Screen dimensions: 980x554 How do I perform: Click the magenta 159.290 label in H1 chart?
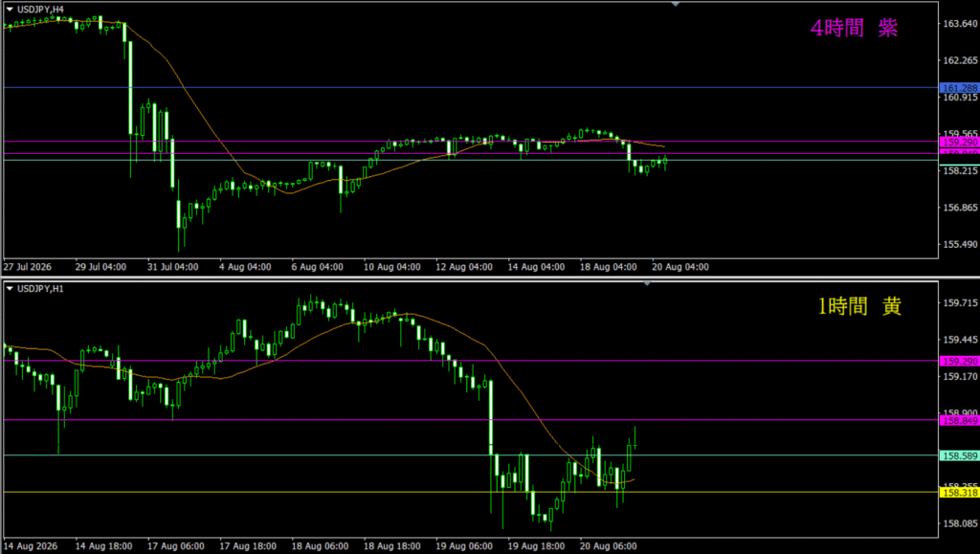tap(959, 361)
